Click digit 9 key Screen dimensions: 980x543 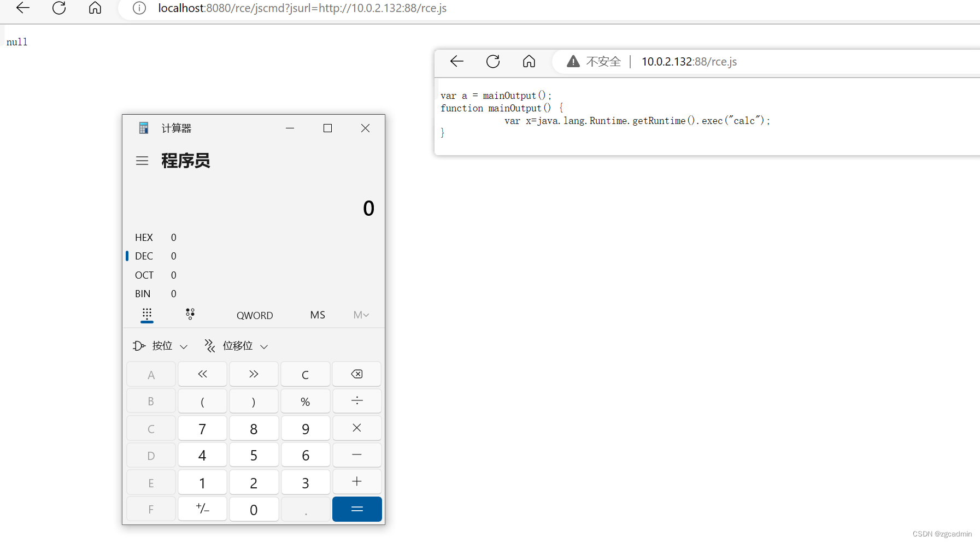[306, 428]
